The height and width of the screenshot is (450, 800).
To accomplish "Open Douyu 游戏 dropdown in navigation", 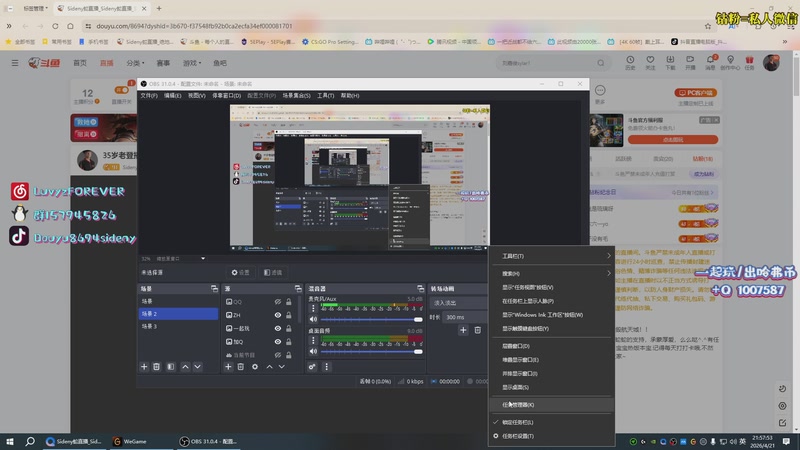I will (192, 63).
